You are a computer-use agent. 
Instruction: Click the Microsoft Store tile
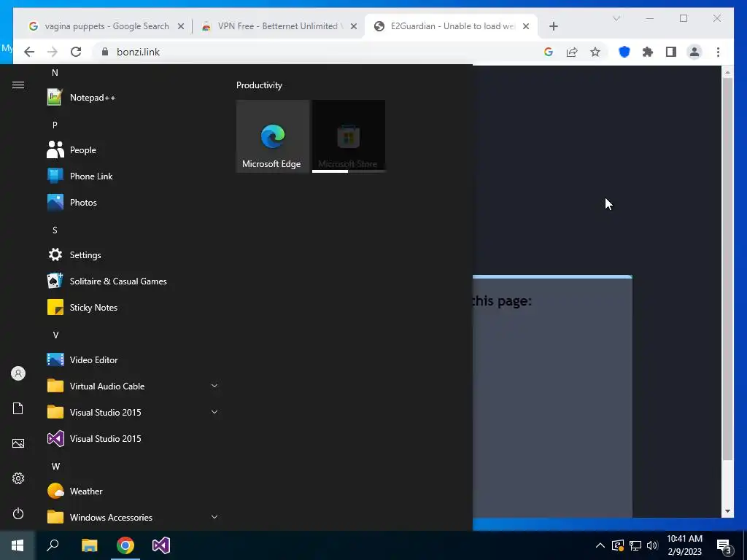pos(349,136)
